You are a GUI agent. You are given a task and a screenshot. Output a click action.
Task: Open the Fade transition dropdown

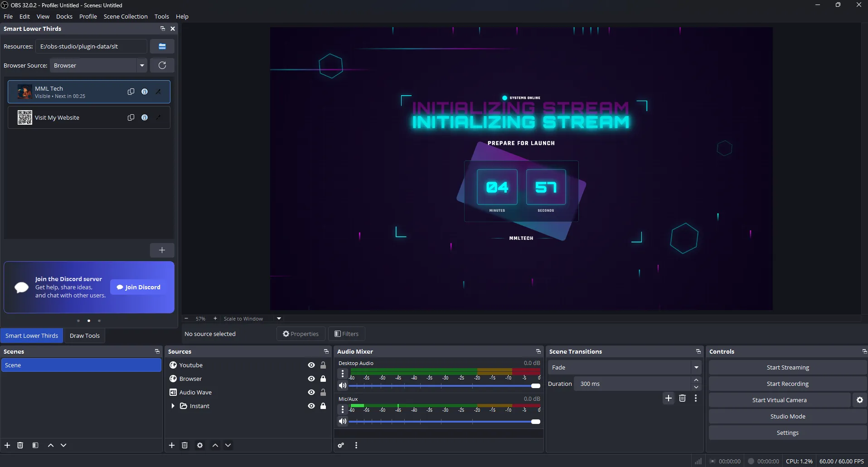point(697,367)
